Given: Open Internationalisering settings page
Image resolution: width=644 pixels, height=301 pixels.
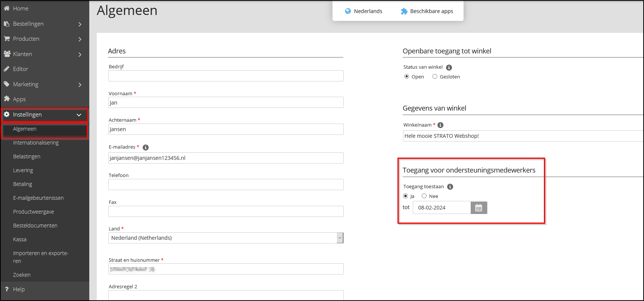Looking at the screenshot, I should click(36, 143).
